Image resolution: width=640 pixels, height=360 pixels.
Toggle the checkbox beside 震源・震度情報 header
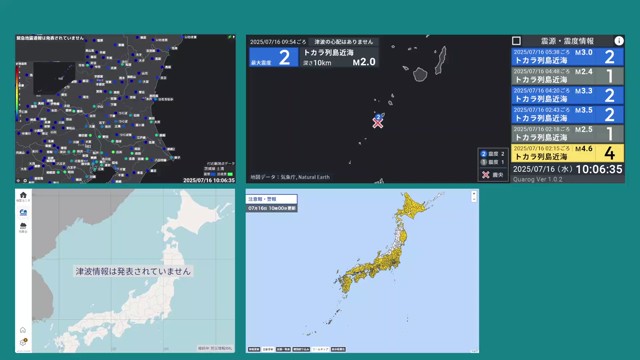tap(516, 41)
